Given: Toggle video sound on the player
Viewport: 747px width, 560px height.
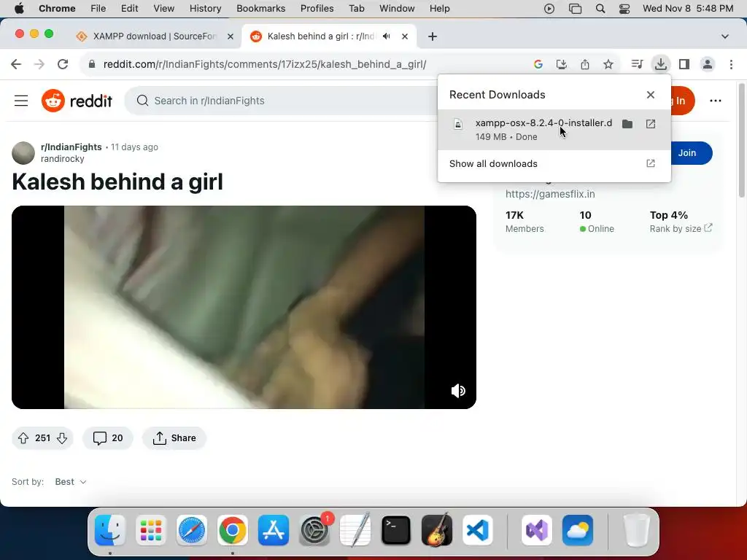Looking at the screenshot, I should tap(458, 391).
